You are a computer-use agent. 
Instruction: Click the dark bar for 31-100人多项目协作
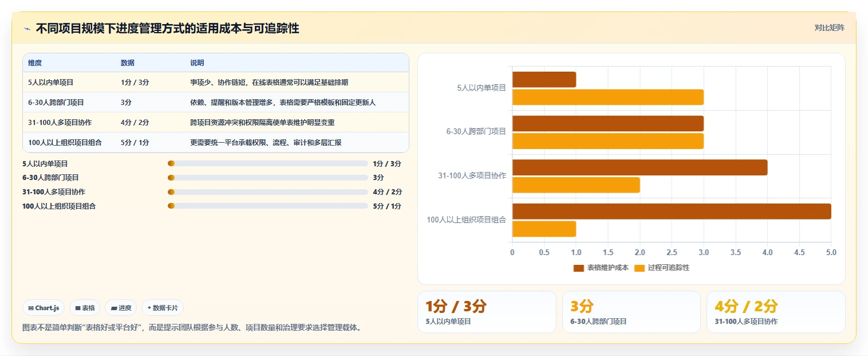pyautogui.click(x=640, y=167)
